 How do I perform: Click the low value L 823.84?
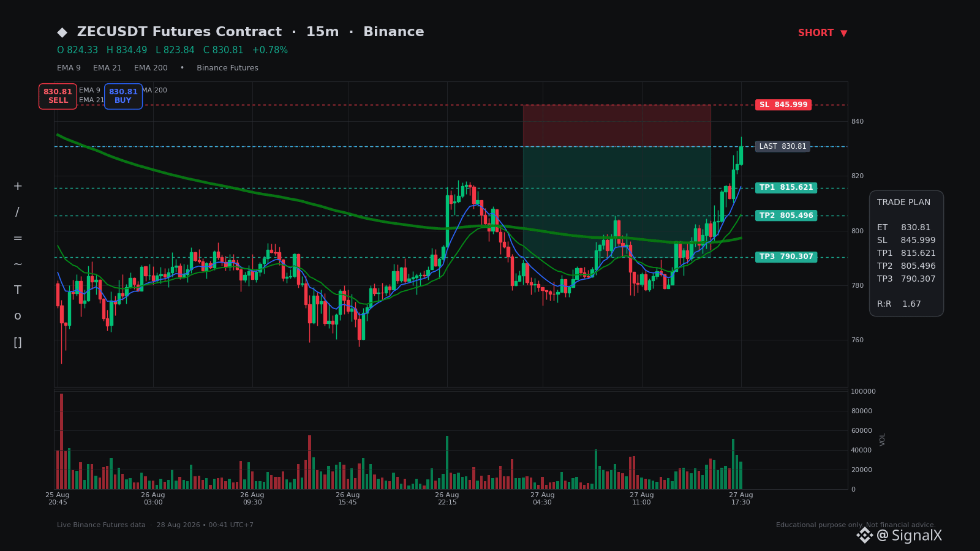(x=175, y=50)
